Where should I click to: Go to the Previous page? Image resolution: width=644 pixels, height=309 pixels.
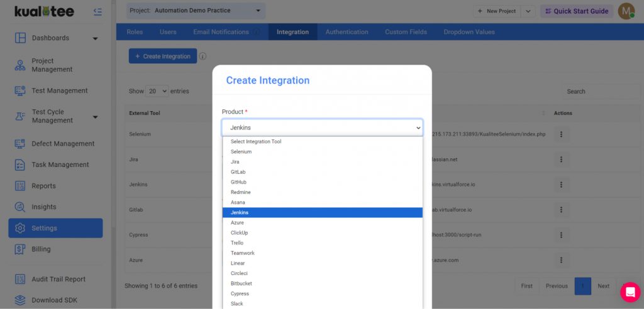click(557, 286)
